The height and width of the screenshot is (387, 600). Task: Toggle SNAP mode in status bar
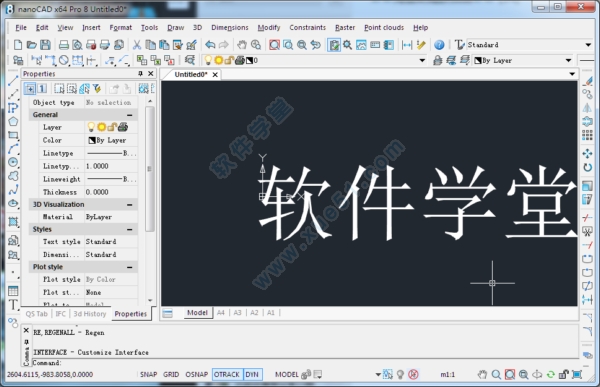coord(148,374)
